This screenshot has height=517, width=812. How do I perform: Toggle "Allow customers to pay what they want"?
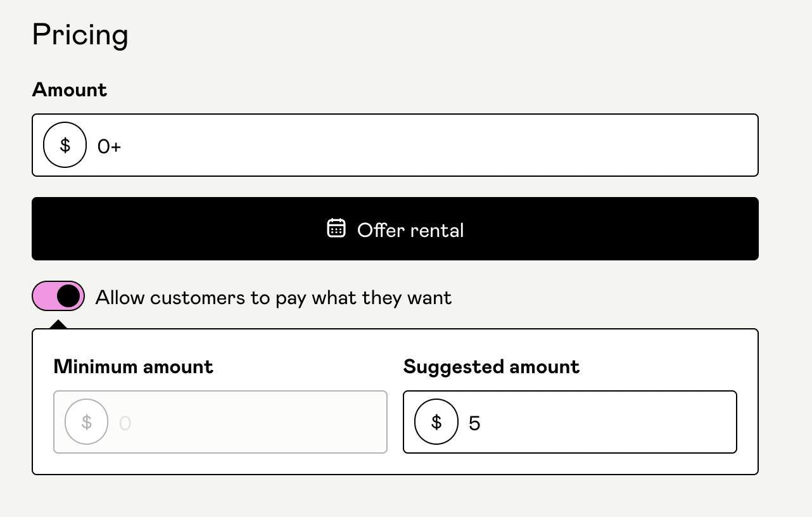pyautogui.click(x=58, y=296)
